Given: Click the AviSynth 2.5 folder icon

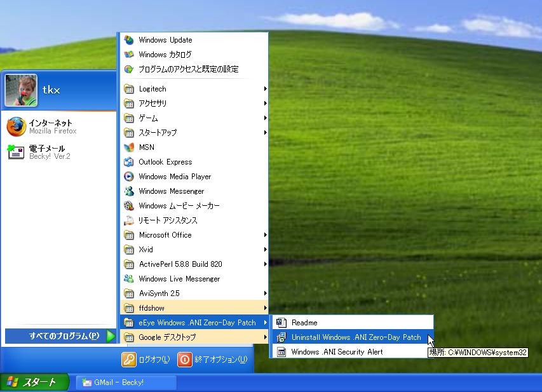Looking at the screenshot, I should pyautogui.click(x=129, y=294).
